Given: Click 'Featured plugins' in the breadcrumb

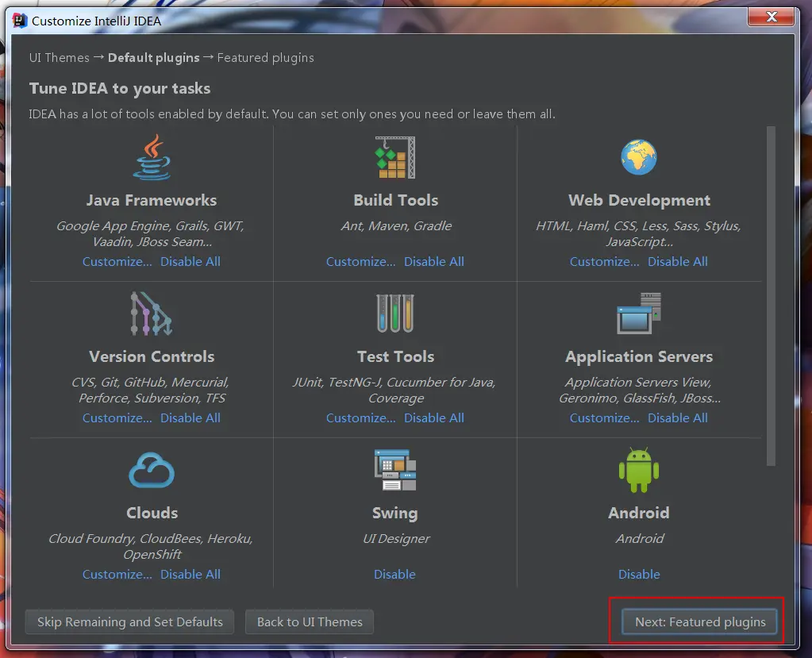Looking at the screenshot, I should click(266, 57).
